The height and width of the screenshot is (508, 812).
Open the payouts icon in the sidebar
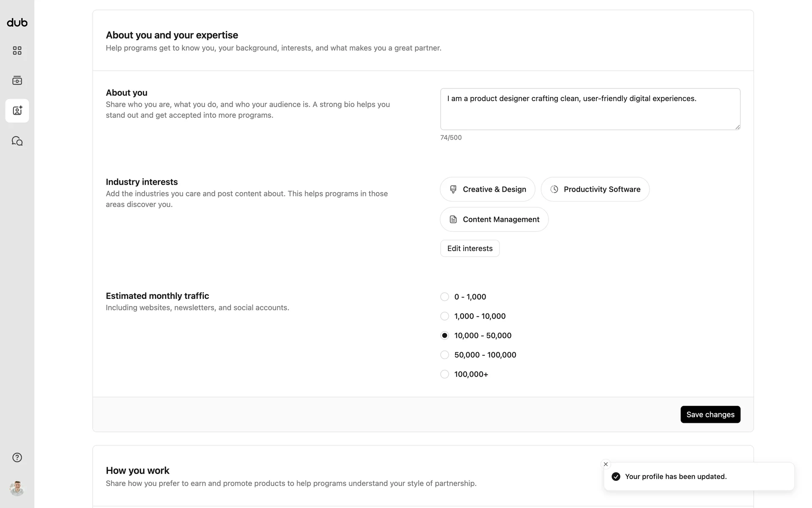coord(17,80)
